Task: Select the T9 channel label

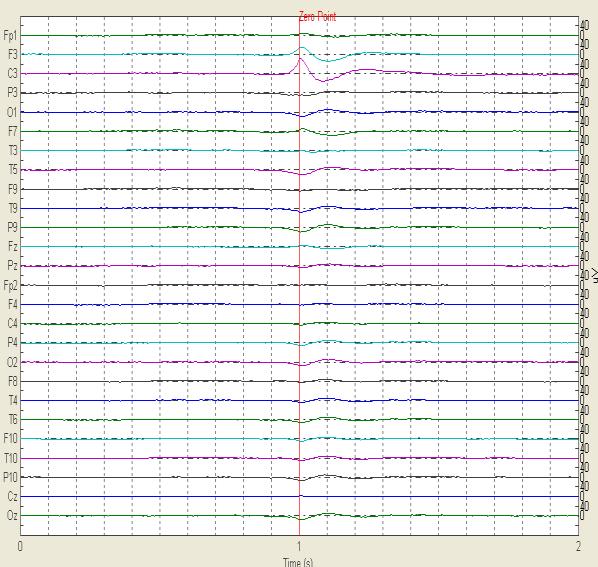Action: (x=13, y=208)
